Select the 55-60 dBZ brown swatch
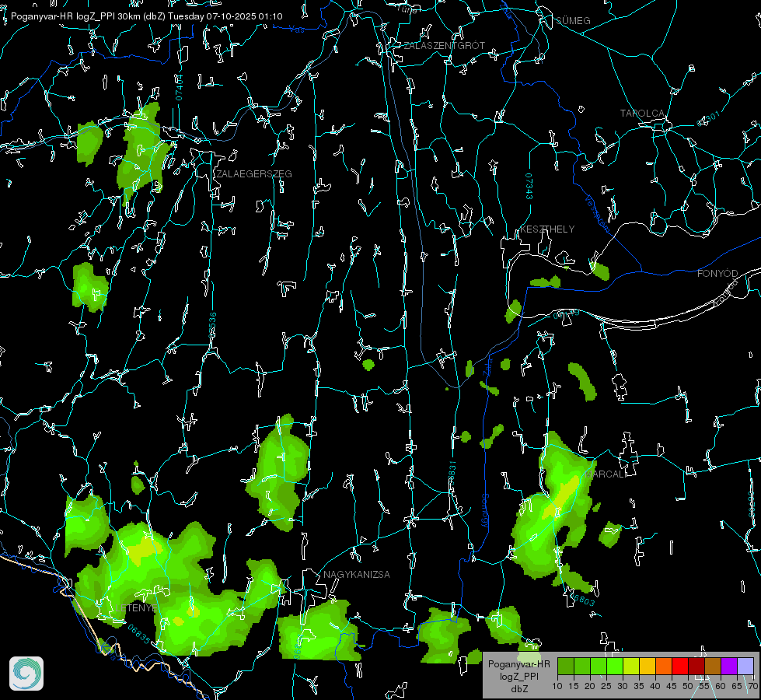761x700 pixels. pos(713,667)
